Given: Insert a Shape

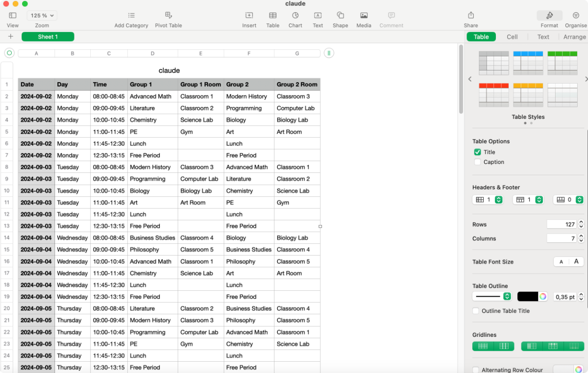Looking at the screenshot, I should coord(340,18).
